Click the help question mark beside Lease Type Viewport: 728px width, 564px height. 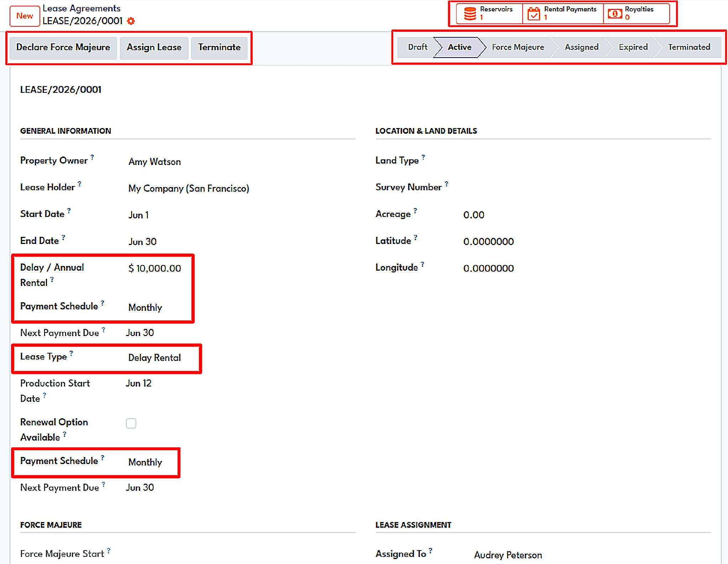pyautogui.click(x=71, y=353)
